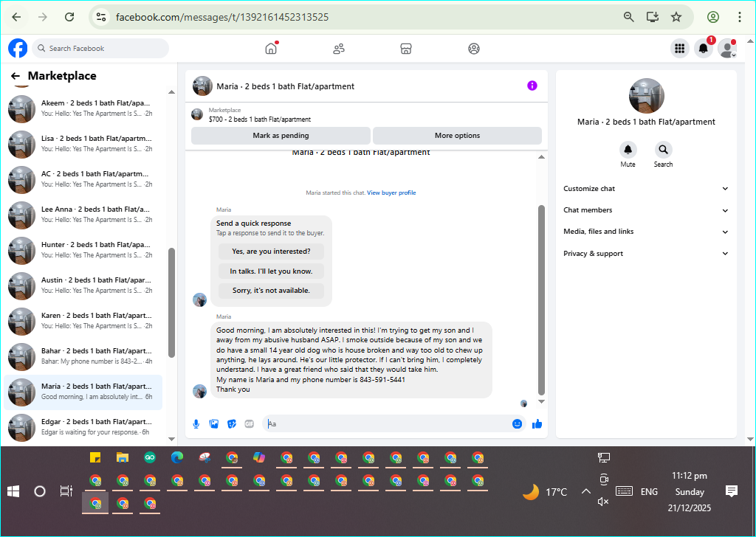The height and width of the screenshot is (537, 756).
Task: Bookmark this page with the star icon
Action: pyautogui.click(x=676, y=18)
